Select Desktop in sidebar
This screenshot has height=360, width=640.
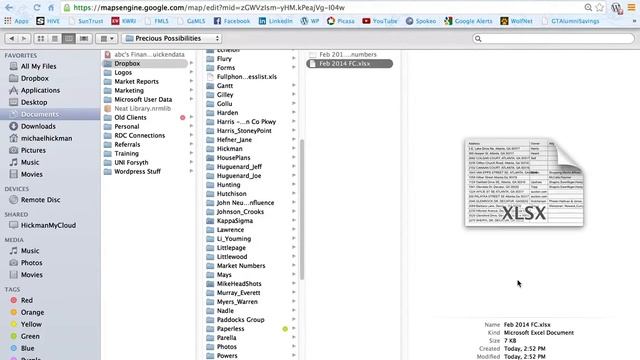(34, 102)
